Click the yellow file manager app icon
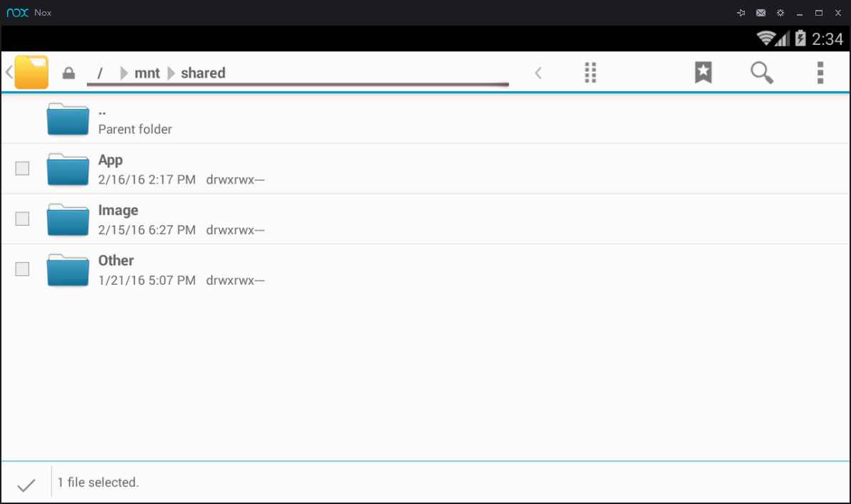This screenshot has height=504, width=851. pyautogui.click(x=31, y=73)
